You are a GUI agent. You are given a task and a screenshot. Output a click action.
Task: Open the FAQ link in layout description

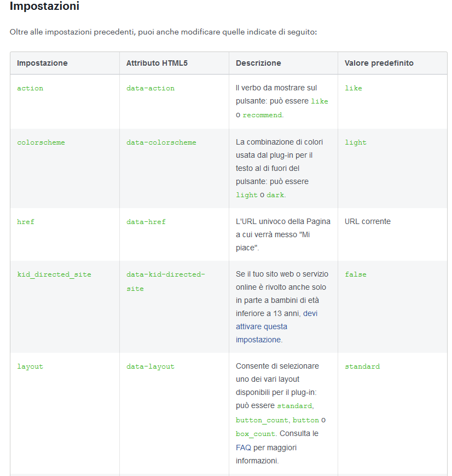pyautogui.click(x=244, y=448)
